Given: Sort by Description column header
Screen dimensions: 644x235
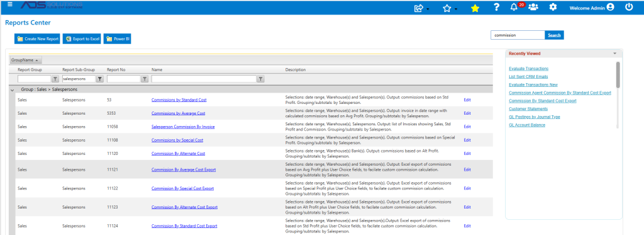Looking at the screenshot, I should pyautogui.click(x=296, y=69).
